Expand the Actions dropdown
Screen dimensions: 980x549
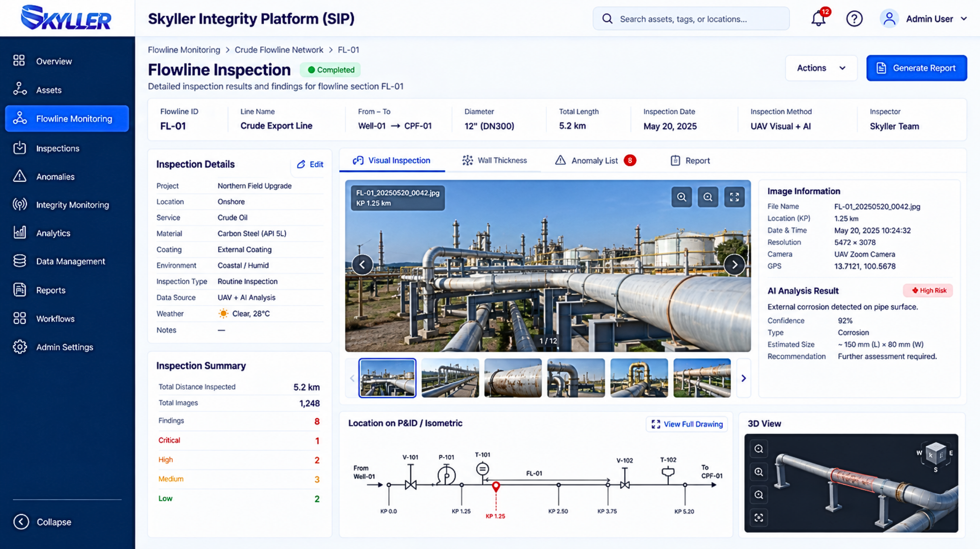[821, 68]
